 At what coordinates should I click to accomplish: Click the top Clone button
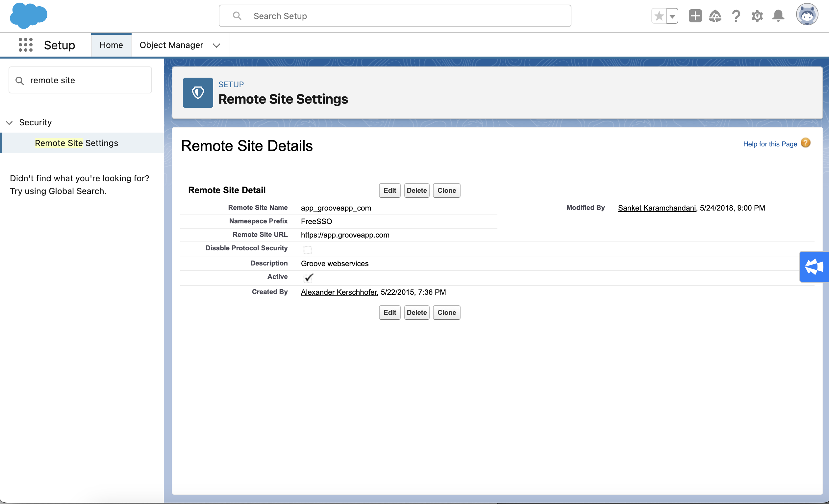tap(446, 190)
